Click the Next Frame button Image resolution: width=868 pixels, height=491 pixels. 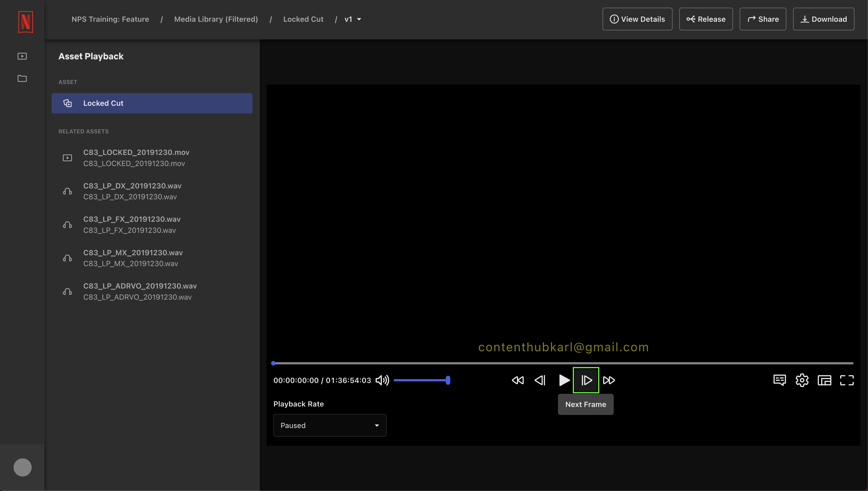pos(586,380)
